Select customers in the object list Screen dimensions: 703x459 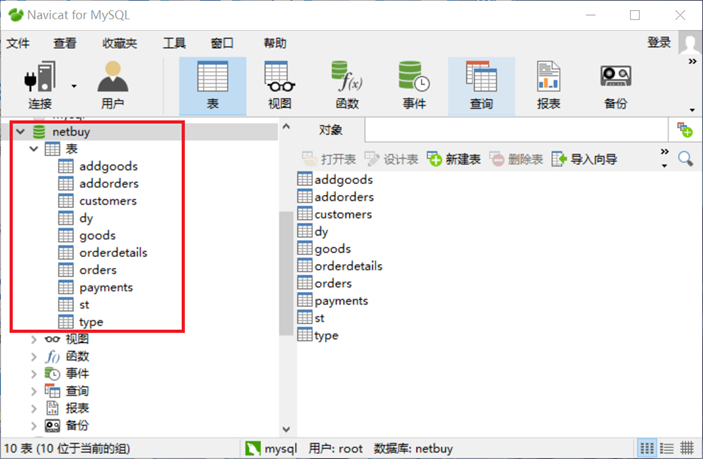pos(343,214)
